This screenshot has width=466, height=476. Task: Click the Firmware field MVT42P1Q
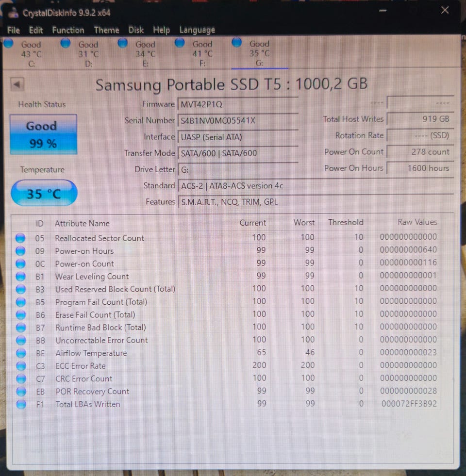(238, 105)
